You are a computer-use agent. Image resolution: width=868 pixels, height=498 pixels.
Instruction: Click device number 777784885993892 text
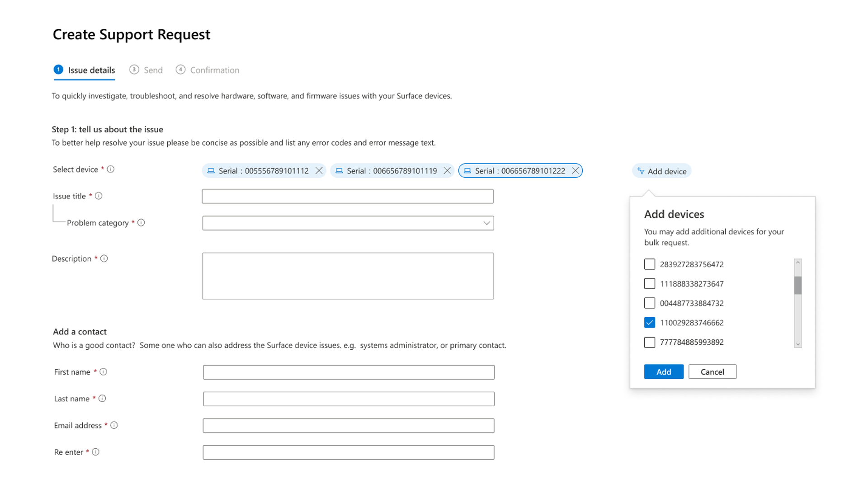coord(692,343)
